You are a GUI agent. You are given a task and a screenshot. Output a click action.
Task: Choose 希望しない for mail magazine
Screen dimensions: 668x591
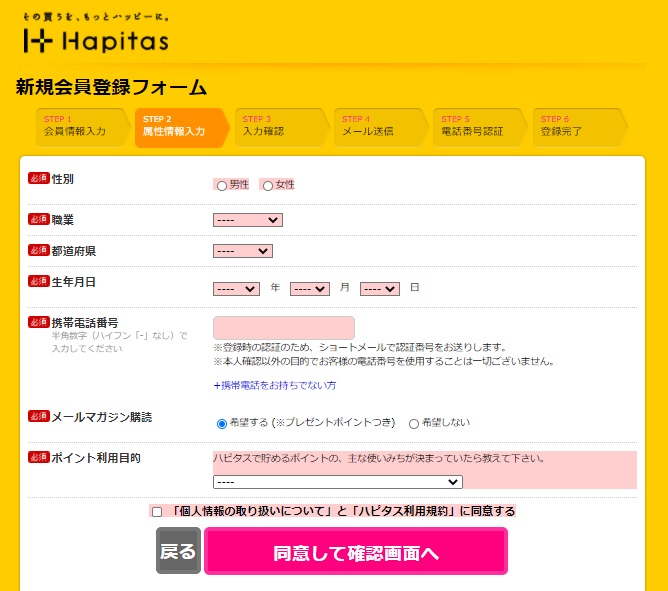pyautogui.click(x=414, y=424)
